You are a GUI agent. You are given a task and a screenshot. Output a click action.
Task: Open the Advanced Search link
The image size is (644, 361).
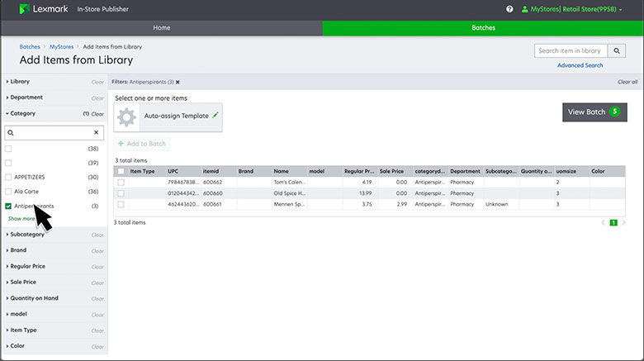tap(580, 65)
